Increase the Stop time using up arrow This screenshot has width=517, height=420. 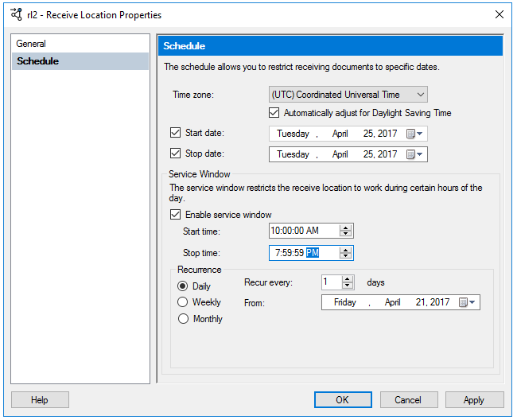coord(345,250)
